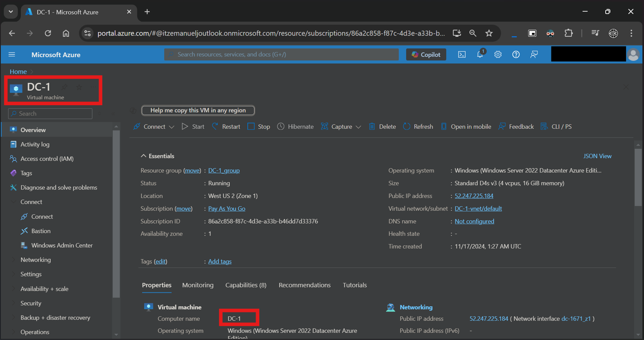Screen dimensions: 644x340
Task: Open the notifications bell
Action: coord(480,54)
